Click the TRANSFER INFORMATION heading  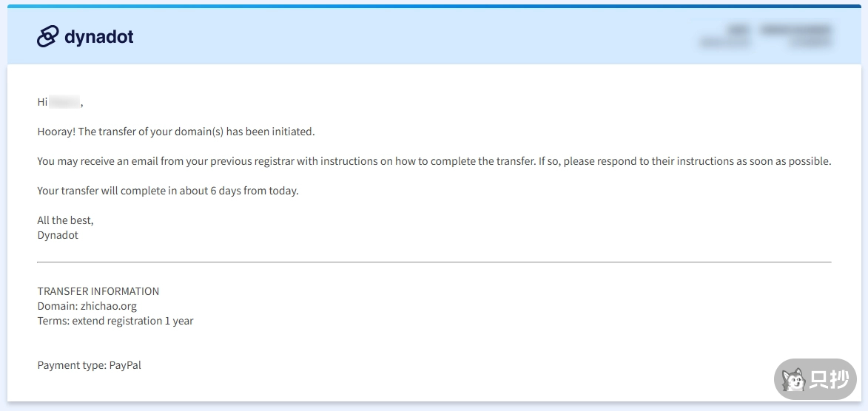[x=98, y=291]
